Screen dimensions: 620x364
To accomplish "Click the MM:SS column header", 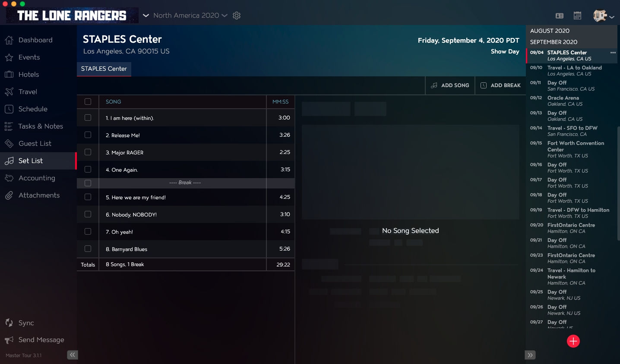I will pos(281,102).
